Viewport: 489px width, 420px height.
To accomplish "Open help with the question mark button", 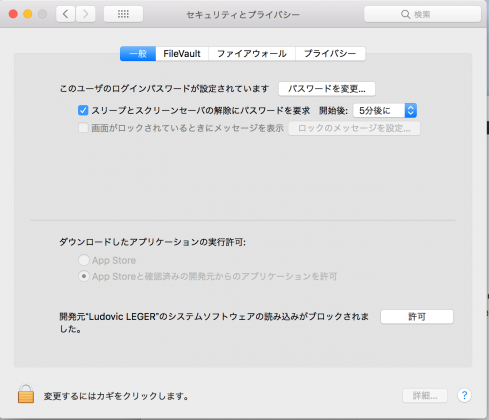I will pyautogui.click(x=464, y=395).
